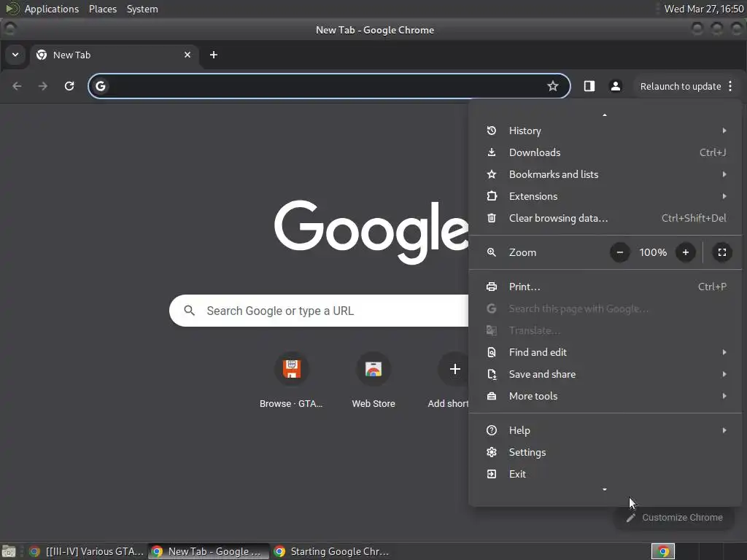Expand the Save and share arrow

point(724,374)
